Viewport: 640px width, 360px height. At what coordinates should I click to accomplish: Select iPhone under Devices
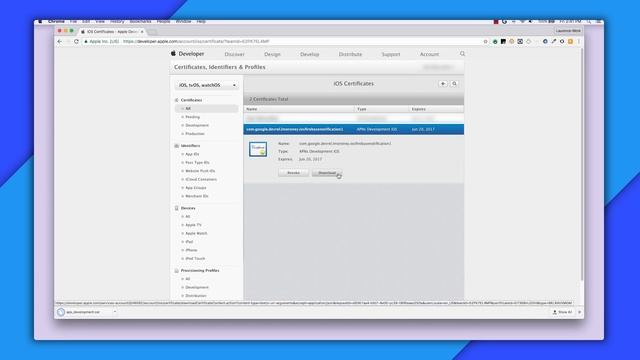[x=191, y=250]
